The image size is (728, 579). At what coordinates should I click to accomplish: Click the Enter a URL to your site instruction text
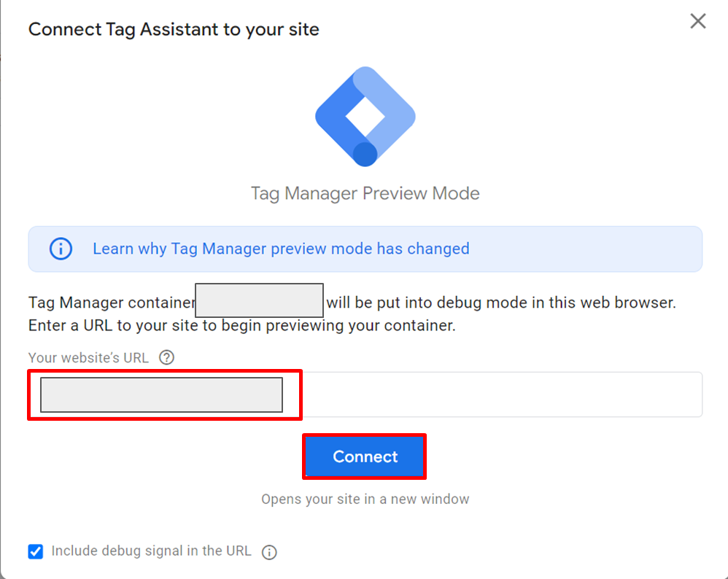click(242, 325)
